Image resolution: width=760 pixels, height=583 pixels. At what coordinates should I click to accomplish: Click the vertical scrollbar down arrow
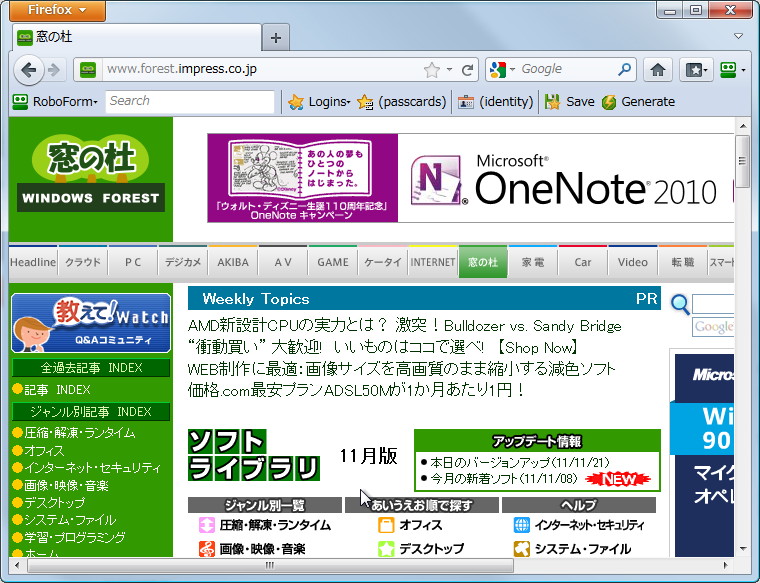[743, 549]
